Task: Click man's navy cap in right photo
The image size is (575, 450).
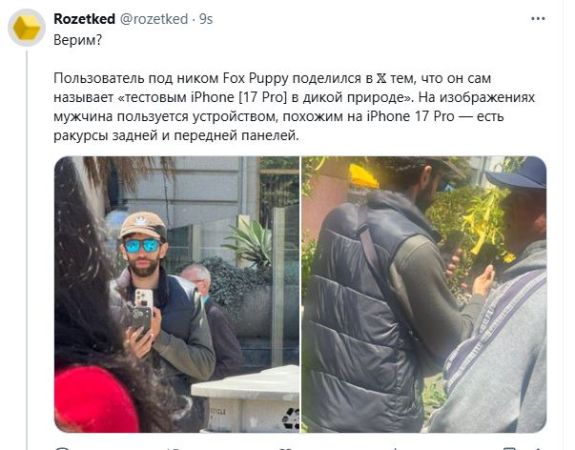Action: click(517, 175)
